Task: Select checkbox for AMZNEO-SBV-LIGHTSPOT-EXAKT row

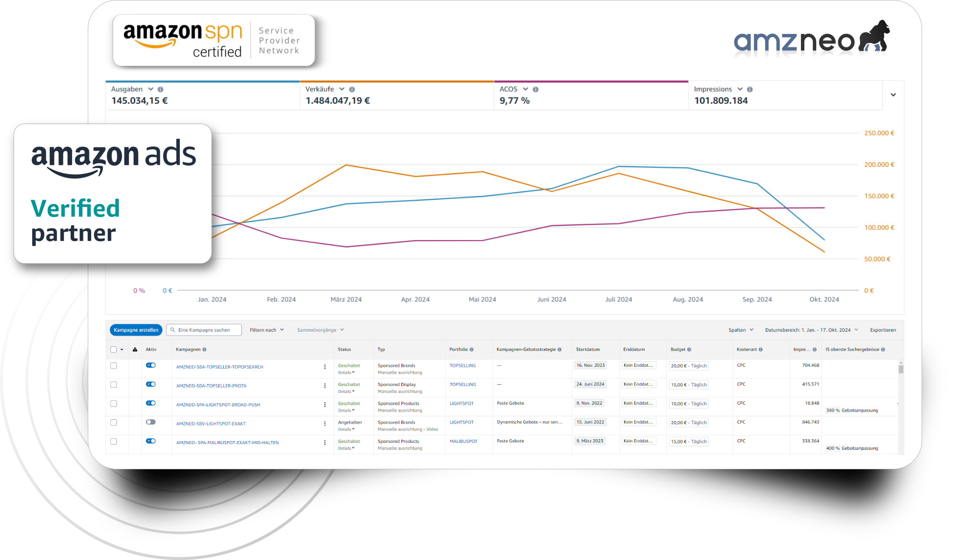Action: coord(114,422)
